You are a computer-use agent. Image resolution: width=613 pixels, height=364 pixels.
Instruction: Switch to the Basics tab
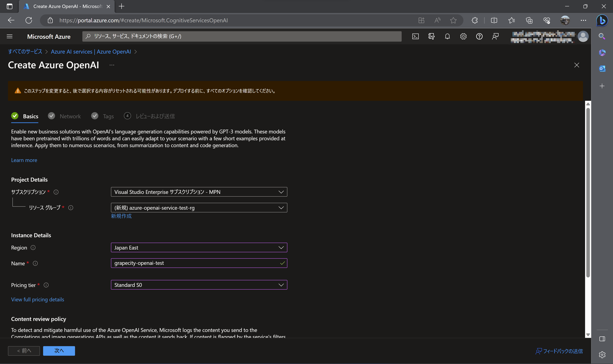(x=25, y=116)
